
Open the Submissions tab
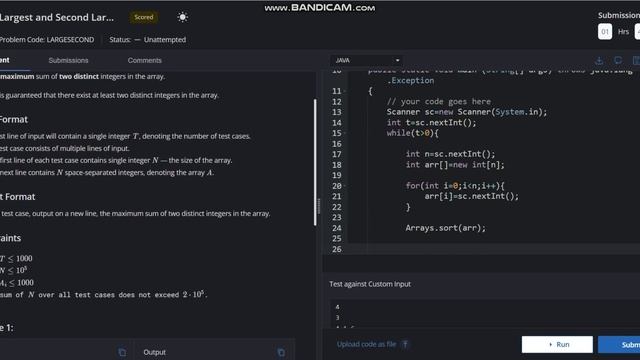pyautogui.click(x=68, y=60)
